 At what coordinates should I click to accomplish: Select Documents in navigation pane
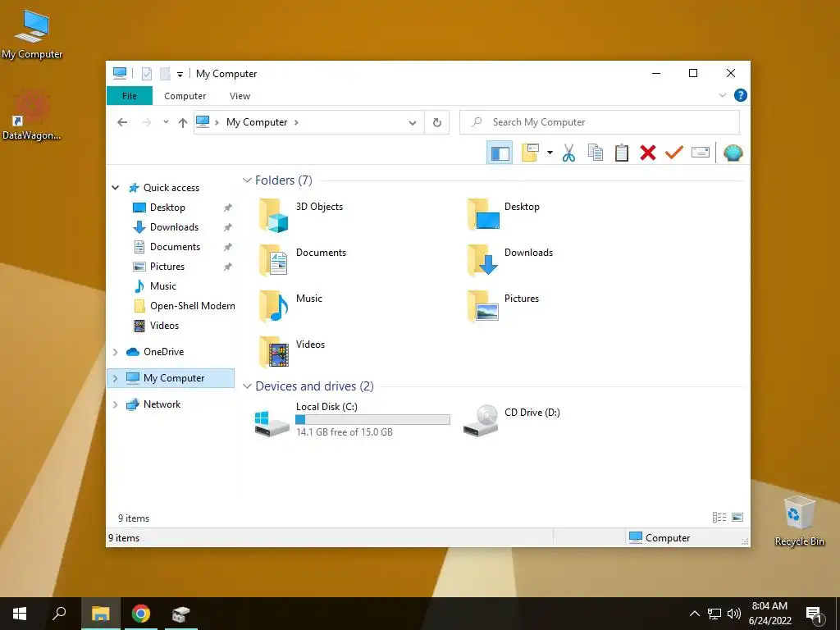click(x=175, y=247)
